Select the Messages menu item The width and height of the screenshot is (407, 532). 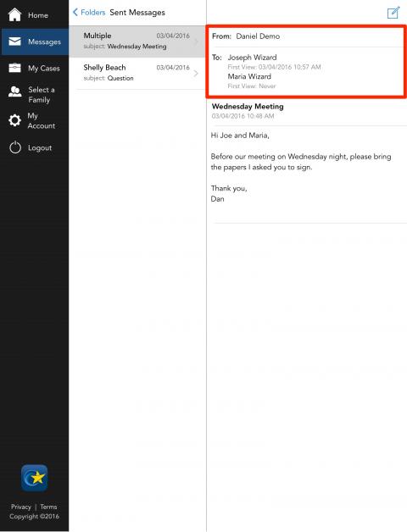[35, 42]
